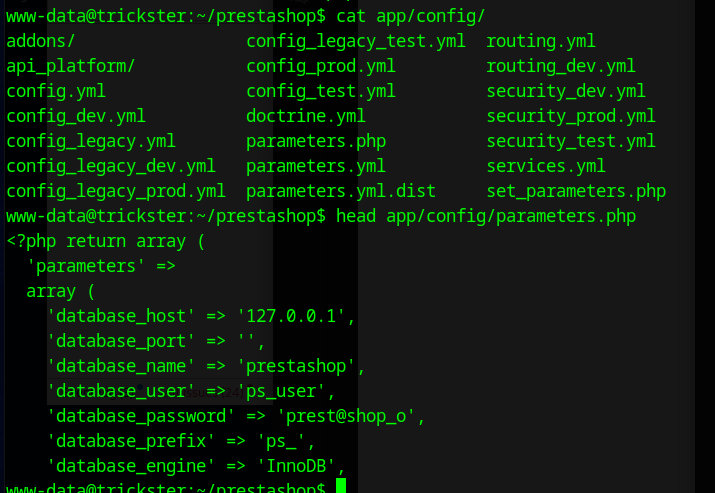Click the security_prod.yml entry

pos(571,116)
